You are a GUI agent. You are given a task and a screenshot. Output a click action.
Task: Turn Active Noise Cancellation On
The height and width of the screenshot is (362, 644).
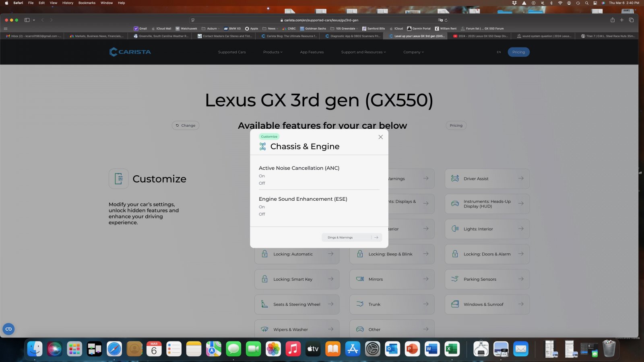pos(262,176)
